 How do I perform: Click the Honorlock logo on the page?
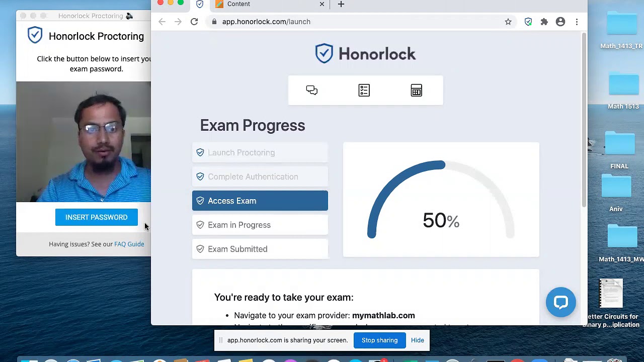tap(366, 54)
